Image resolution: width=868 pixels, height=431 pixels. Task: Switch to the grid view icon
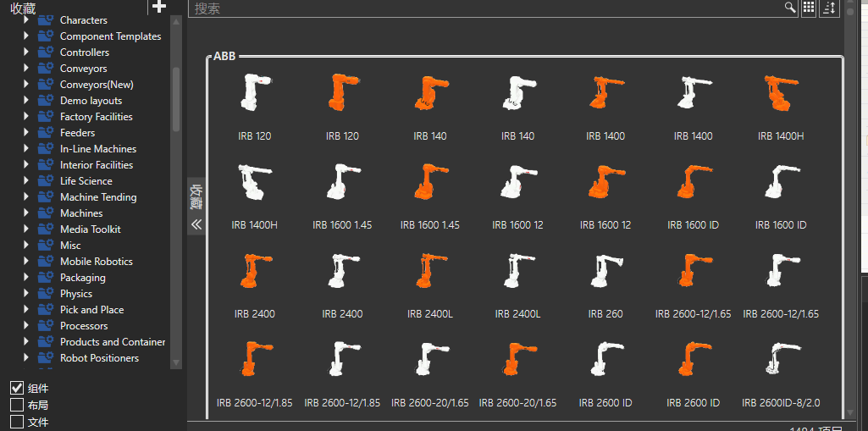[x=809, y=7]
